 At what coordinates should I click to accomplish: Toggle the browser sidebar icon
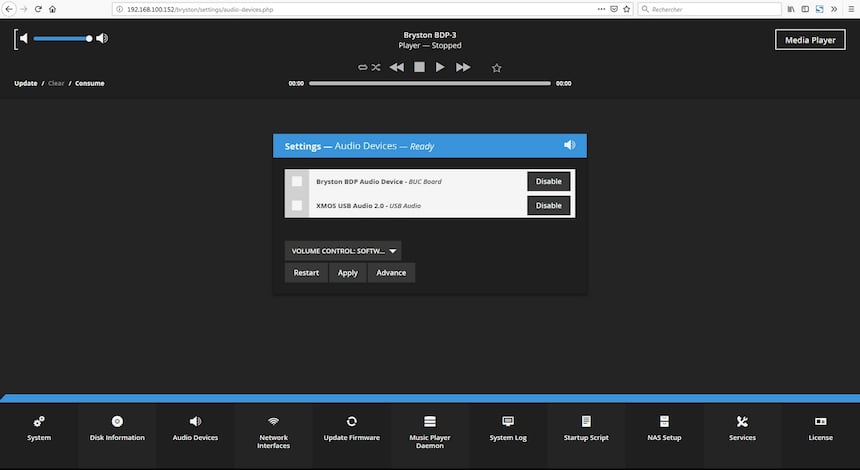[x=805, y=9]
